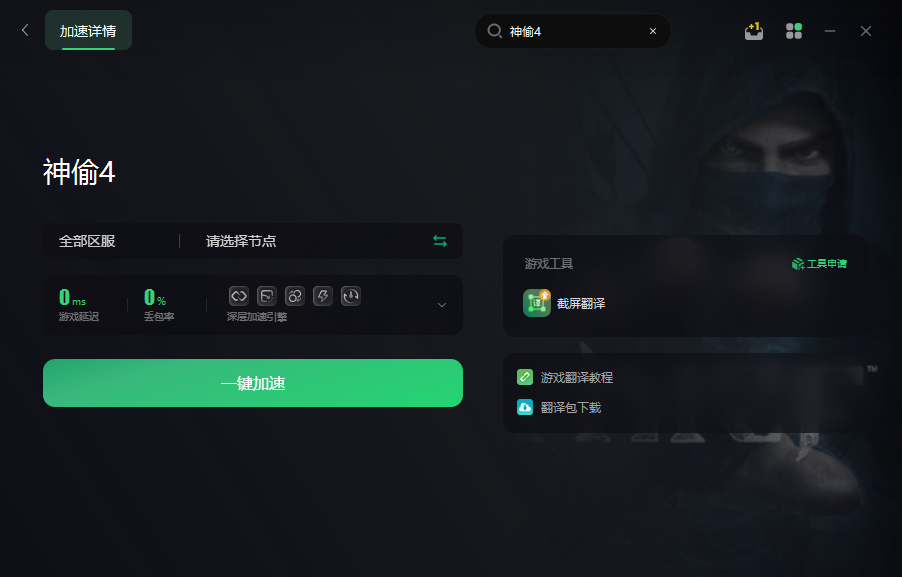The image size is (902, 577).
Task: Select the window-arrow engine icon
Action: (267, 296)
